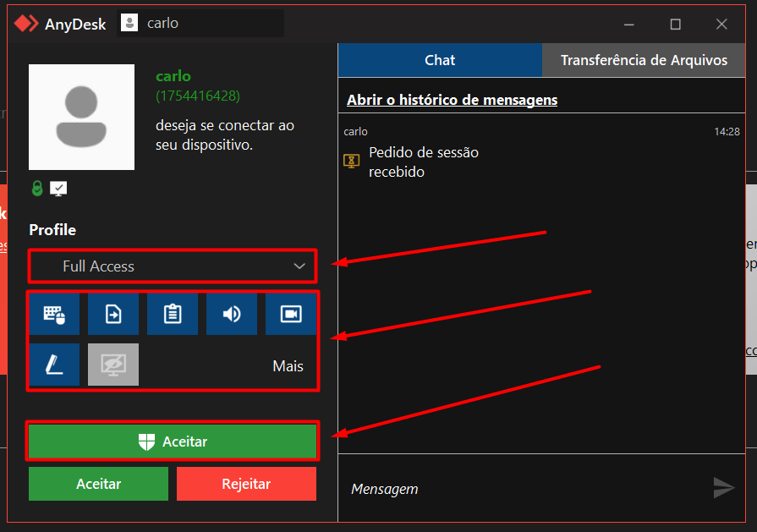The width and height of the screenshot is (757, 532).
Task: Switch to the Chat tab
Action: [x=440, y=60]
